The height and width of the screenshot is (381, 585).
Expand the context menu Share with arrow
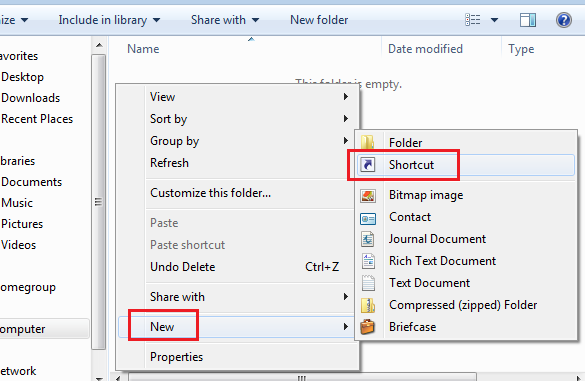tap(346, 297)
